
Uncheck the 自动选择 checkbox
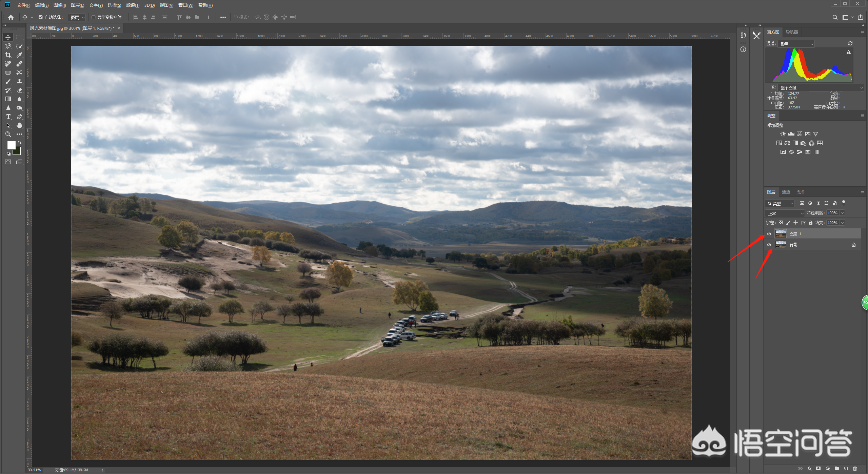41,17
